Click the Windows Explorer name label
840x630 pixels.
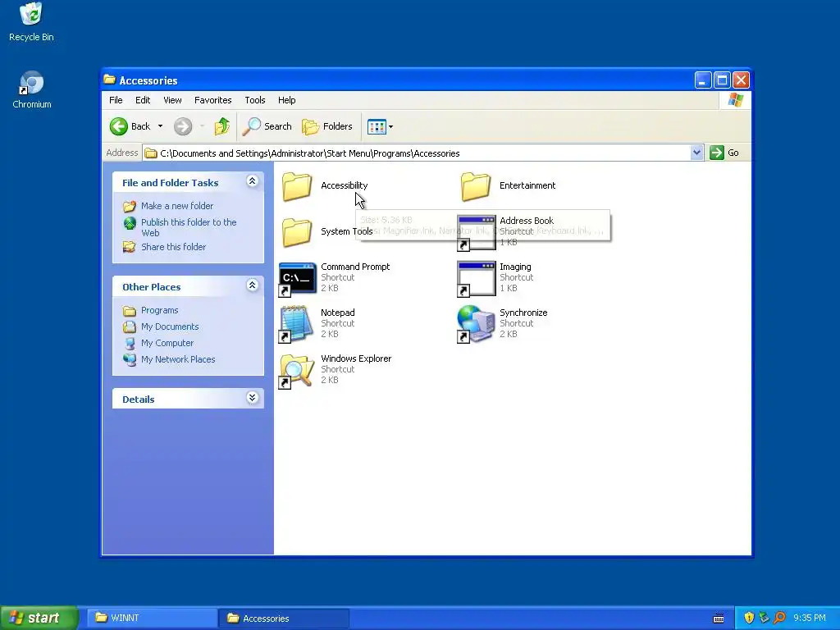[356, 359]
